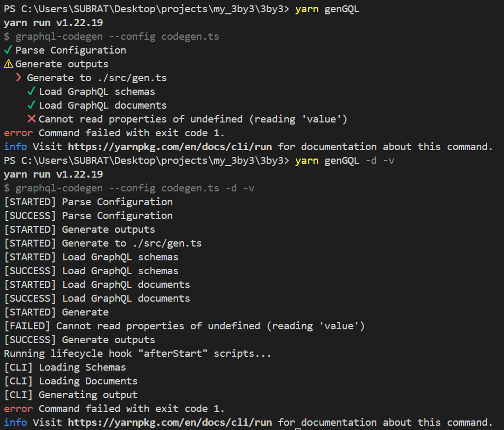Open the last yarnpkg.com docs link at bottom
Screen dimensions: 504x430
(x=170, y=422)
